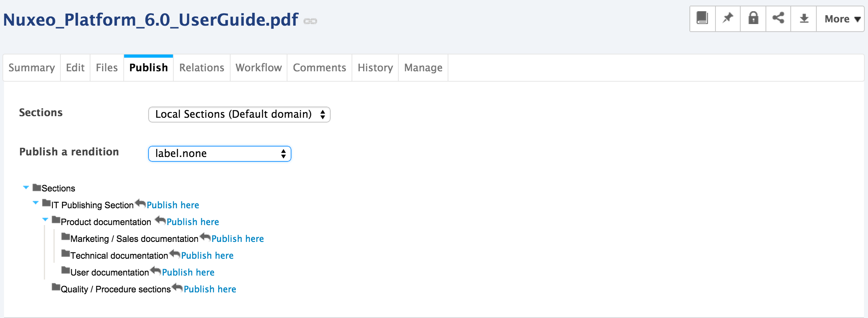Collapse the Sections root tree node
This screenshot has width=868, height=318.
[26, 187]
